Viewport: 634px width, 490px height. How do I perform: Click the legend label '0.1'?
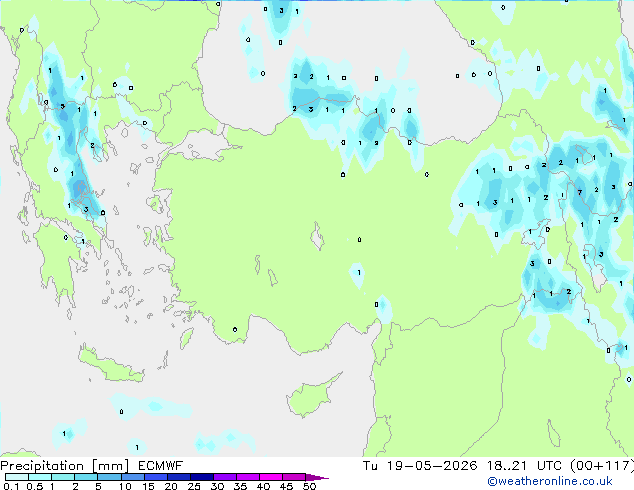11,486
